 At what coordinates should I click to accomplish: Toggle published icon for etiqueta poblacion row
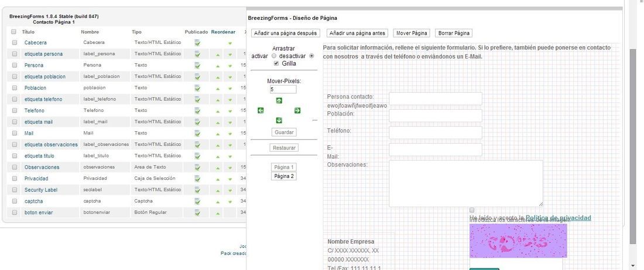click(197, 77)
